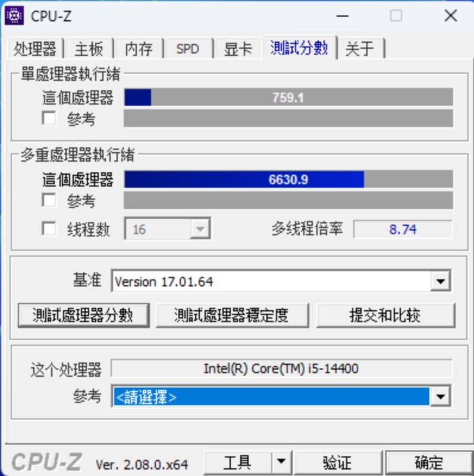
Task: Switch to the 主板 tab
Action: [89, 49]
